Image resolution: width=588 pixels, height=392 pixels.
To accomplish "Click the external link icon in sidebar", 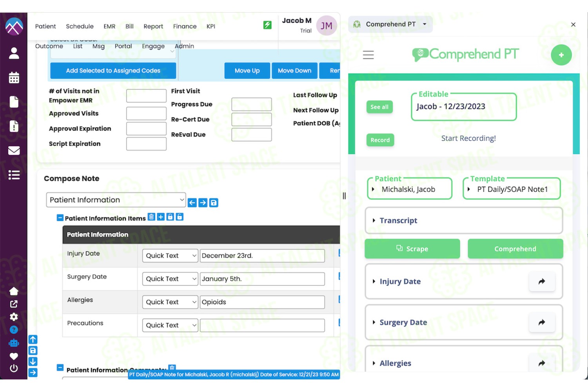I will tap(14, 304).
